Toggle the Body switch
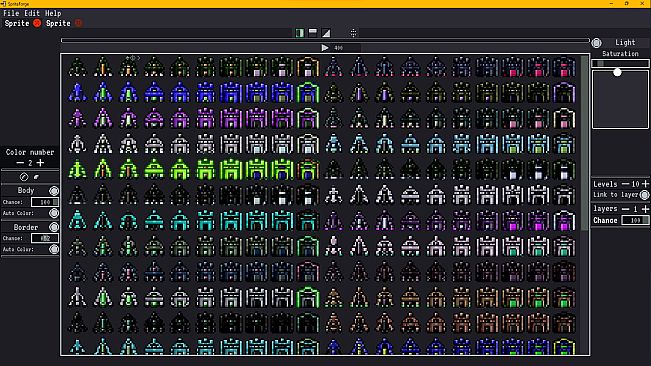651x366 pixels. [54, 191]
